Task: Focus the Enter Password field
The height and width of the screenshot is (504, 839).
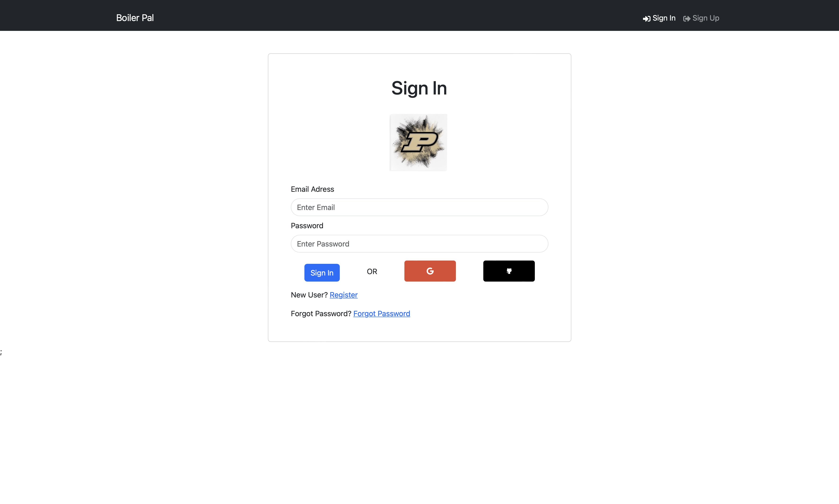Action: (x=420, y=244)
